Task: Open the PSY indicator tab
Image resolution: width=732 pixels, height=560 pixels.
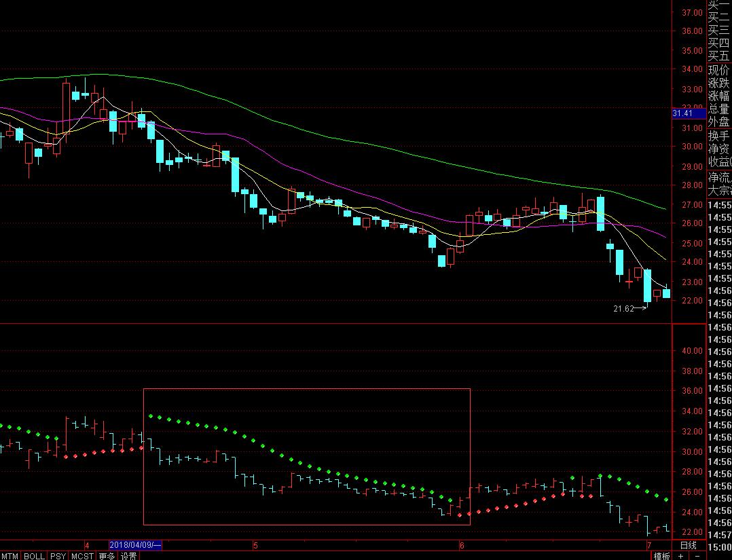Action: click(x=58, y=556)
